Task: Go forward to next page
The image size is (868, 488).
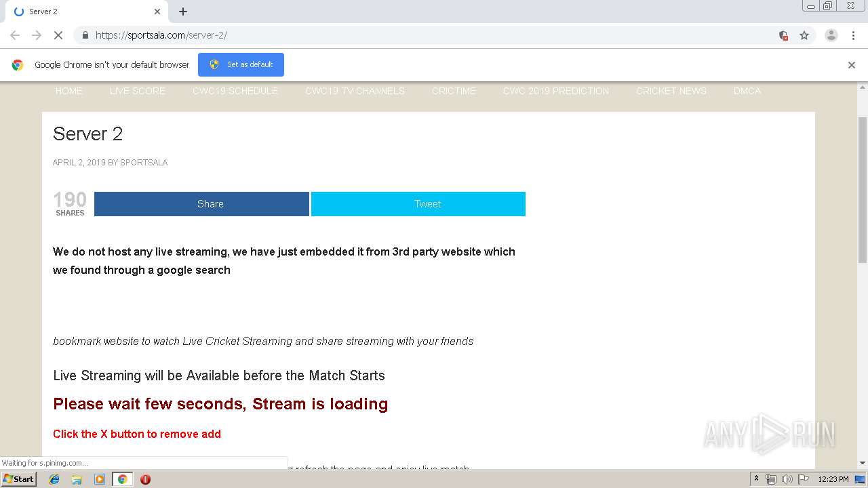Action: click(x=37, y=35)
